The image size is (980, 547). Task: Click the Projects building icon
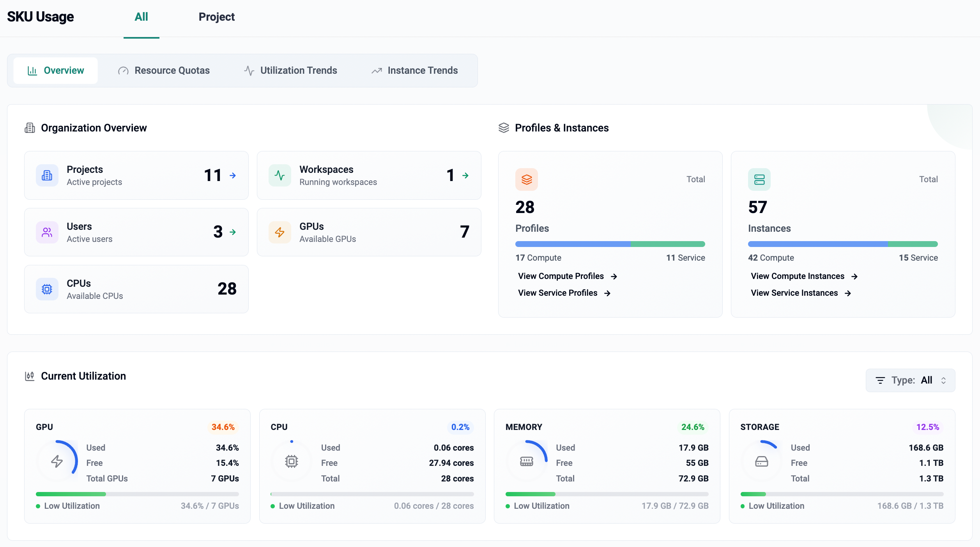pyautogui.click(x=47, y=176)
